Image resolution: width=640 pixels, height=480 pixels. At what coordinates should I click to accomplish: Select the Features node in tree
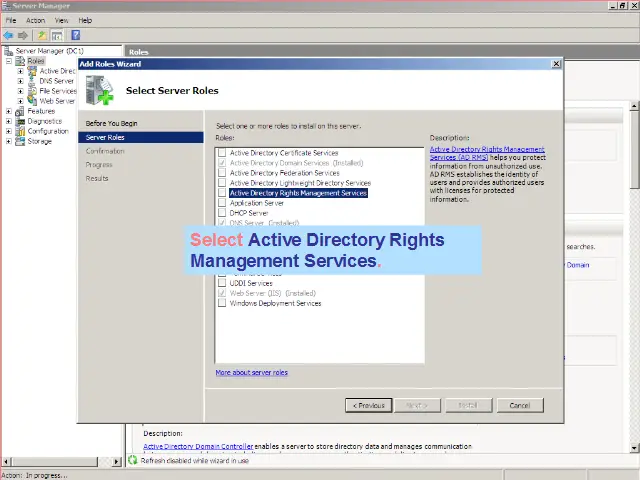tap(41, 111)
